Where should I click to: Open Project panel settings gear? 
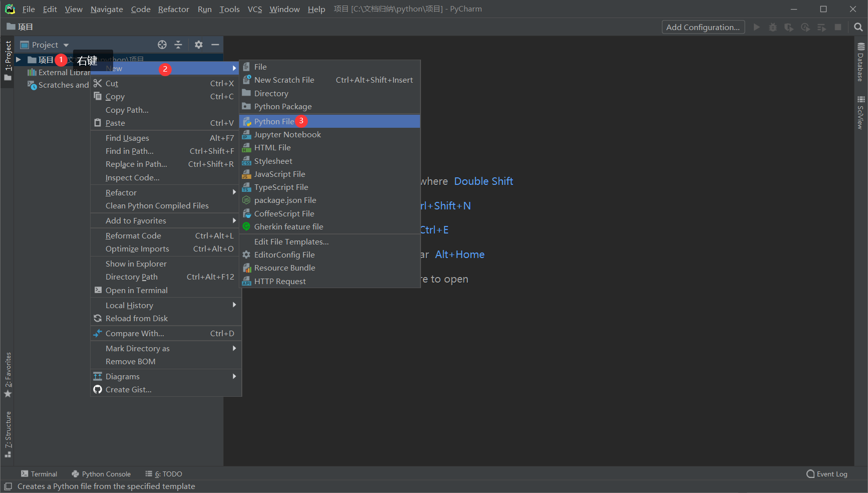click(199, 45)
